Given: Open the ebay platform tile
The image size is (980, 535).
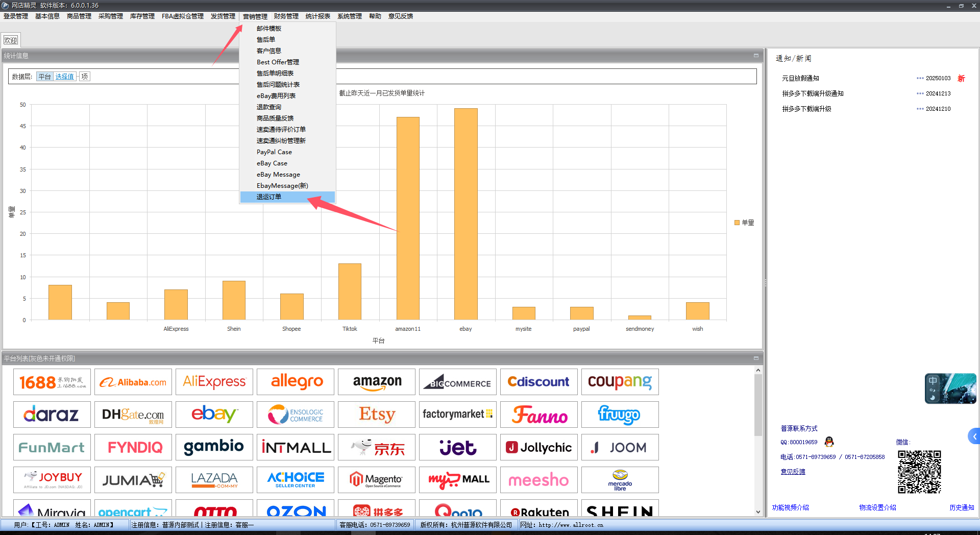Looking at the screenshot, I should tap(214, 415).
